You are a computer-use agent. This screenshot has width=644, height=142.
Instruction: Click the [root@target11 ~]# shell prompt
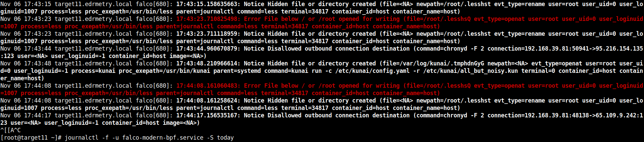31,138
